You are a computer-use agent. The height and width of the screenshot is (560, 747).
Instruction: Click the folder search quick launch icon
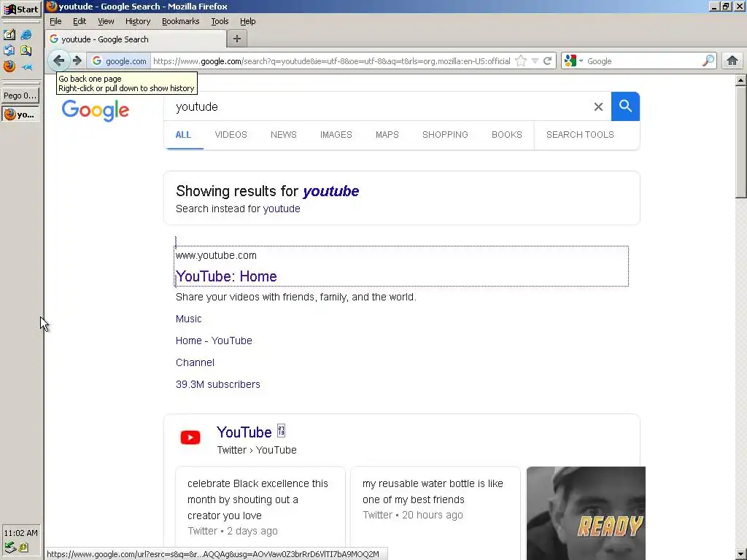26,50
